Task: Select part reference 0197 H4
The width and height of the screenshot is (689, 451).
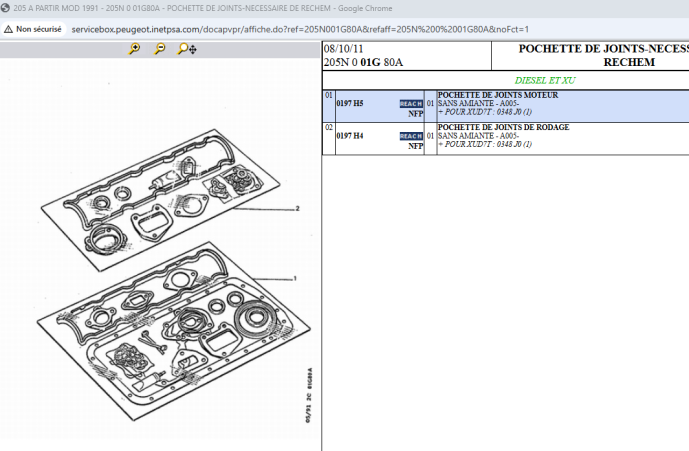Action: click(350, 136)
